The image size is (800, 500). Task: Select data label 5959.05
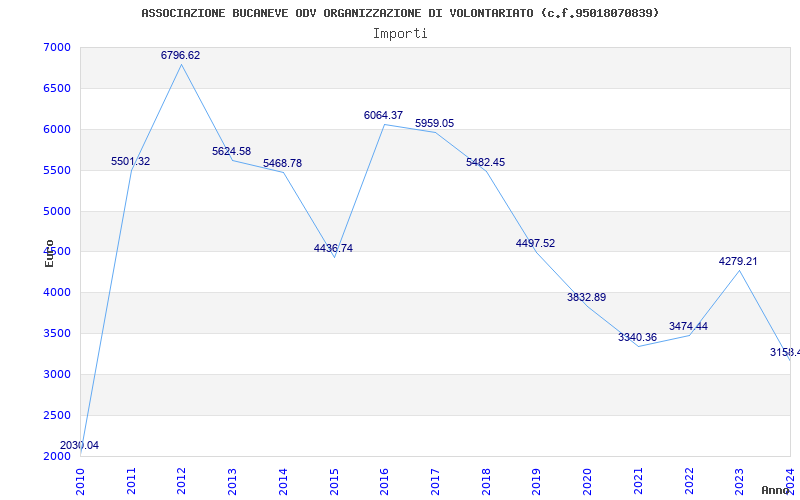click(x=434, y=123)
